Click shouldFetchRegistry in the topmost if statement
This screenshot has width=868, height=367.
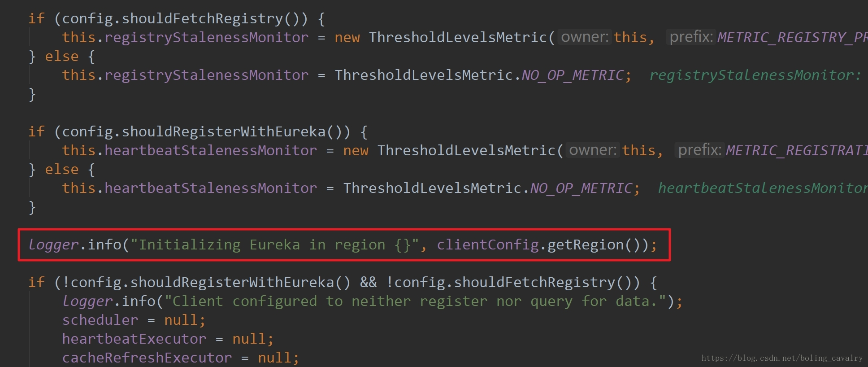pyautogui.click(x=202, y=18)
